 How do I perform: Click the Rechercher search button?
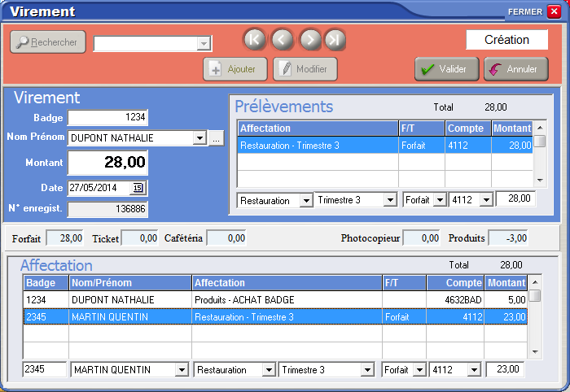point(48,42)
